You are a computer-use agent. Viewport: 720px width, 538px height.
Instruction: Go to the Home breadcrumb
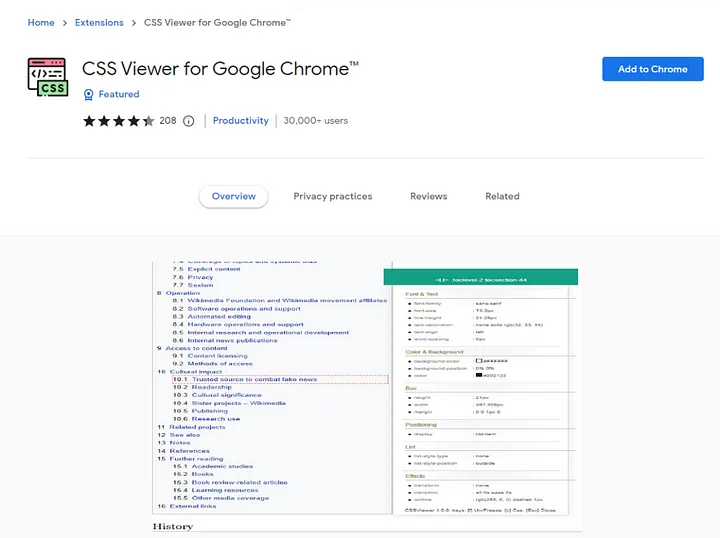(x=41, y=22)
